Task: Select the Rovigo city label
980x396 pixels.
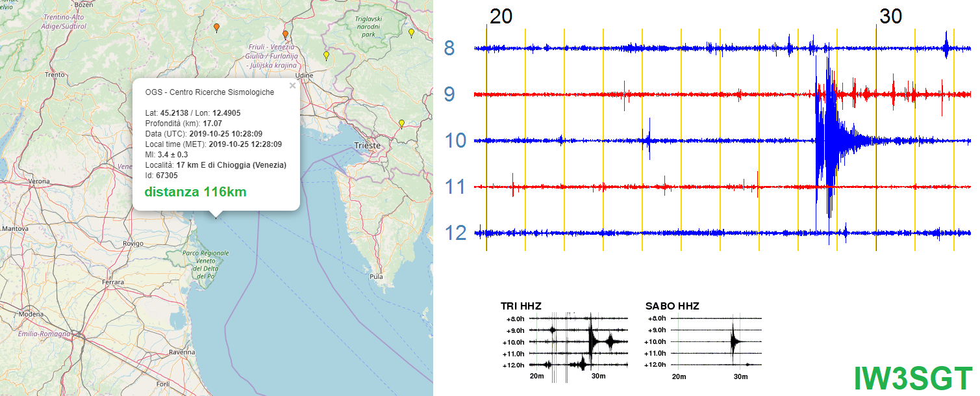Action: click(133, 244)
